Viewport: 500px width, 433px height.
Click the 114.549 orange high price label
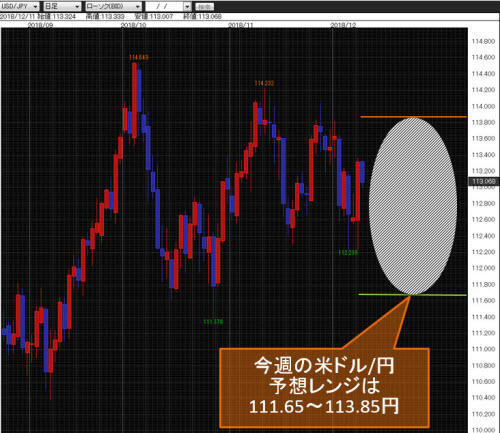(139, 57)
